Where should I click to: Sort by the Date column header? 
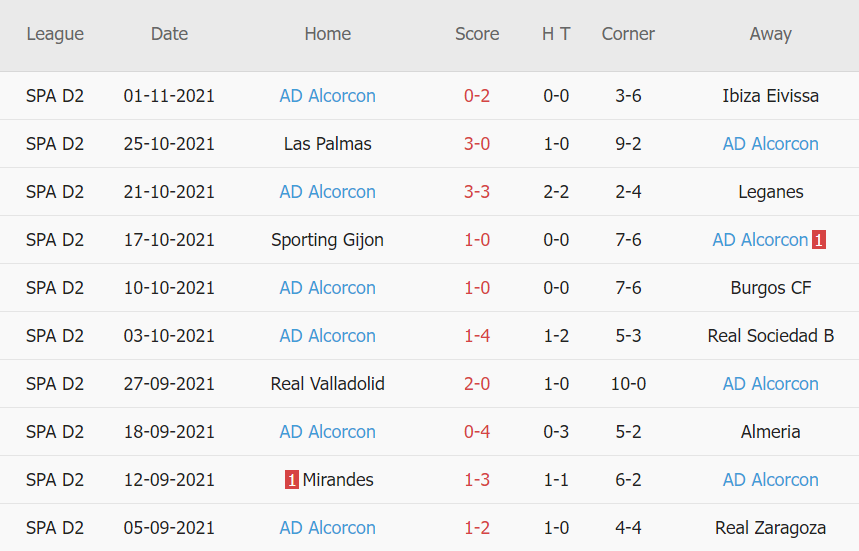coord(169,34)
